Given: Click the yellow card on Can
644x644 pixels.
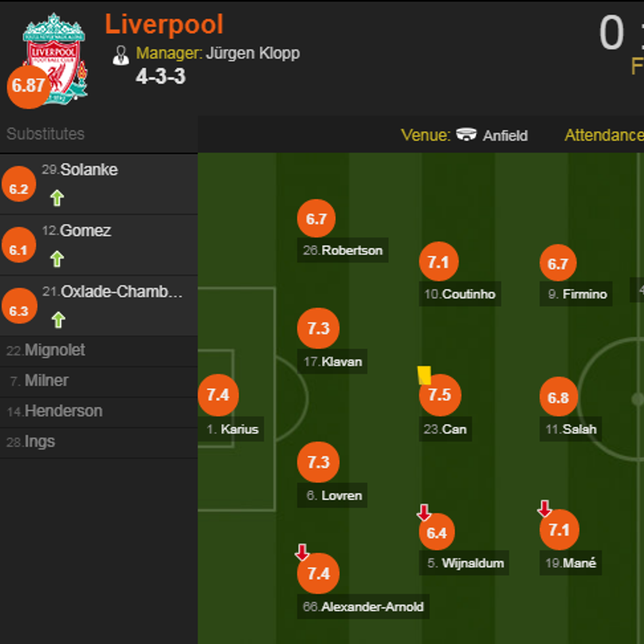Looking at the screenshot, I should click(x=425, y=375).
